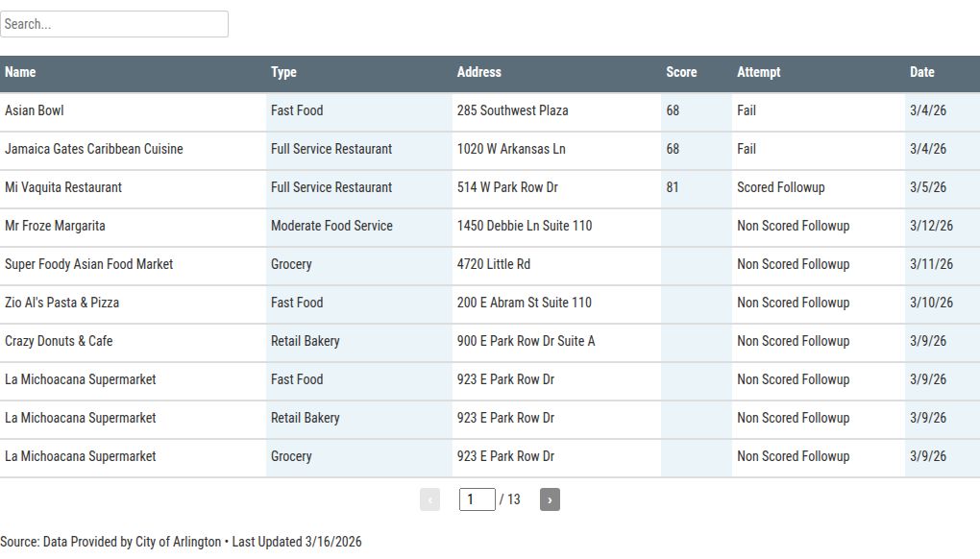The width and height of the screenshot is (980, 559).
Task: Click the page number input box
Action: click(477, 499)
